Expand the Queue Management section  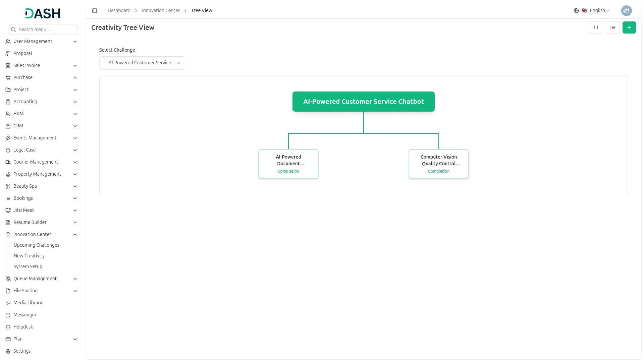click(x=42, y=279)
